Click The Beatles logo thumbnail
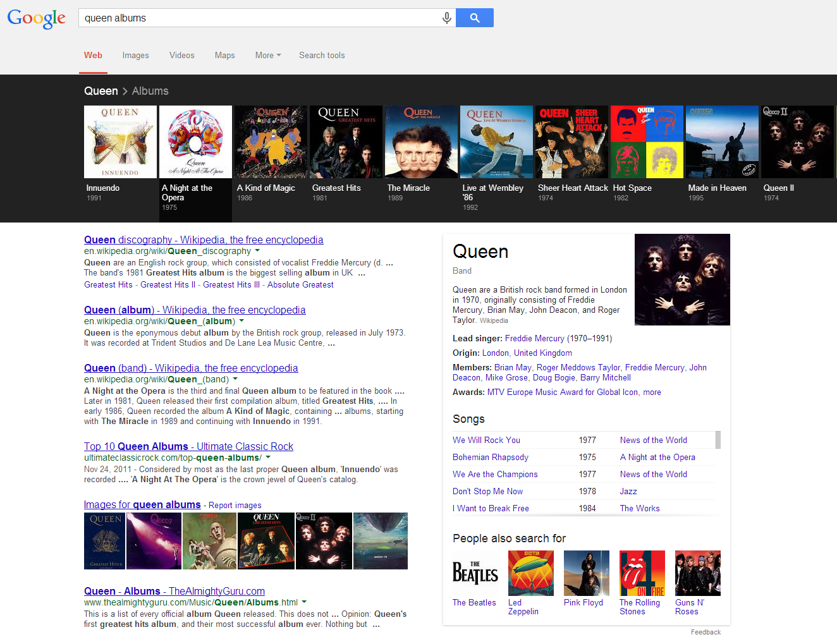The image size is (837, 644). click(x=475, y=573)
